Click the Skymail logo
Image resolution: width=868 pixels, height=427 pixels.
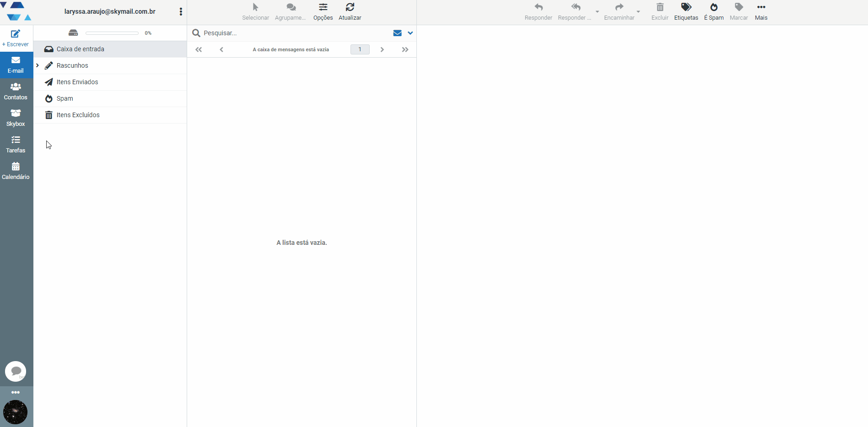16,11
